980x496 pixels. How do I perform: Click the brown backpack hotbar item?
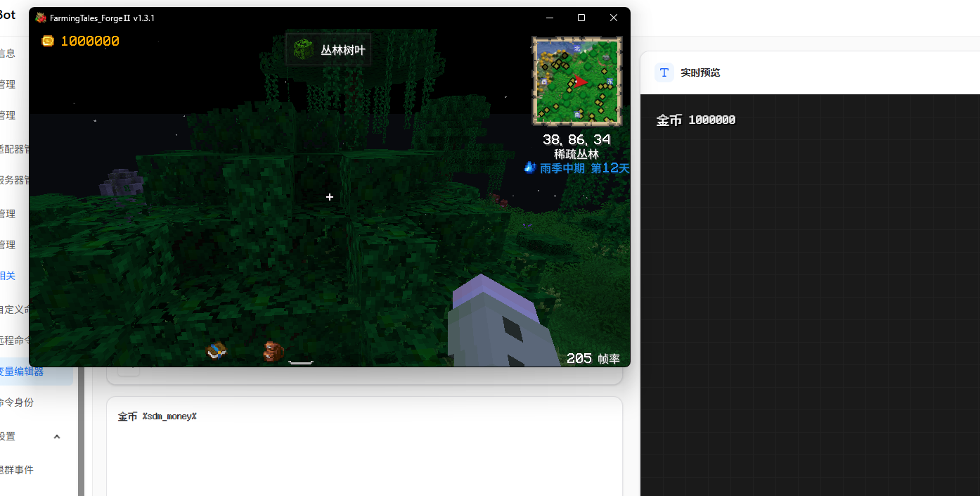coord(273,351)
